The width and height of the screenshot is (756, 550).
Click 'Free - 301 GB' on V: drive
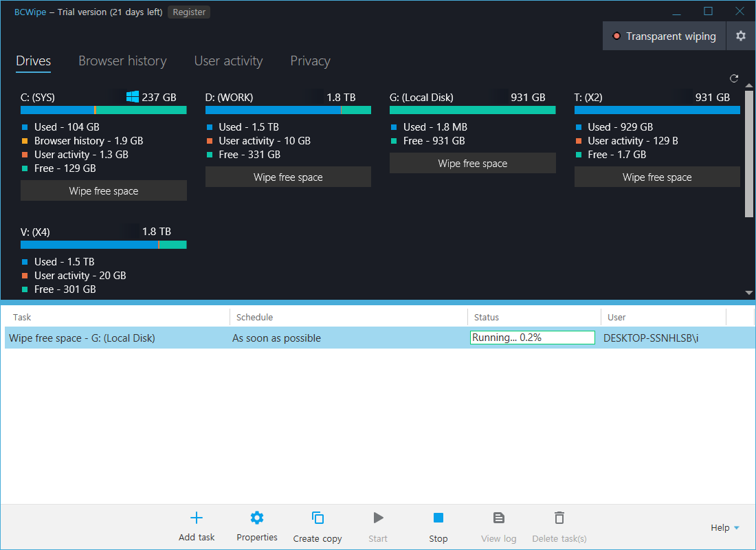65,289
